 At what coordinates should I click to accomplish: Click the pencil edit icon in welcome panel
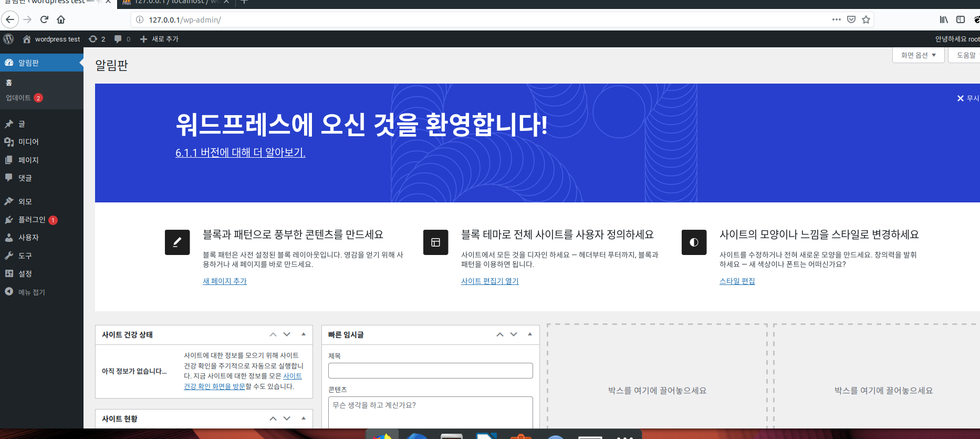tap(177, 242)
